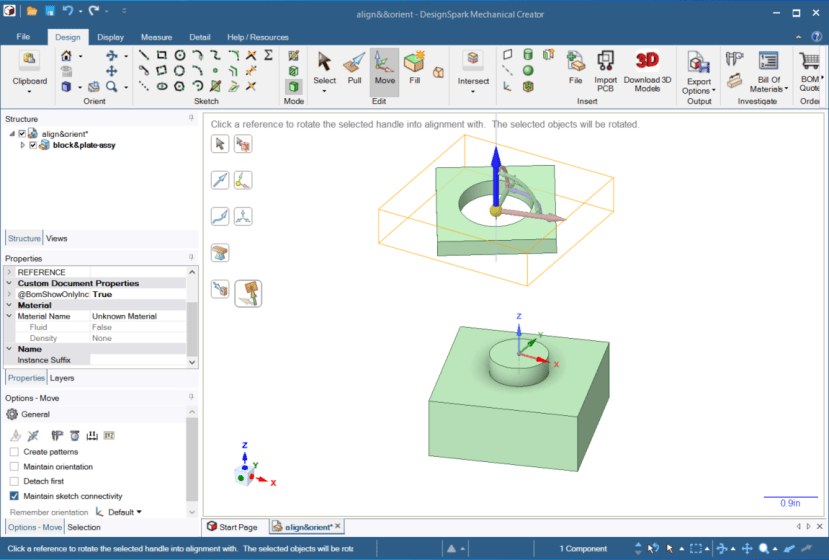Enable Create patterns option

[14, 452]
